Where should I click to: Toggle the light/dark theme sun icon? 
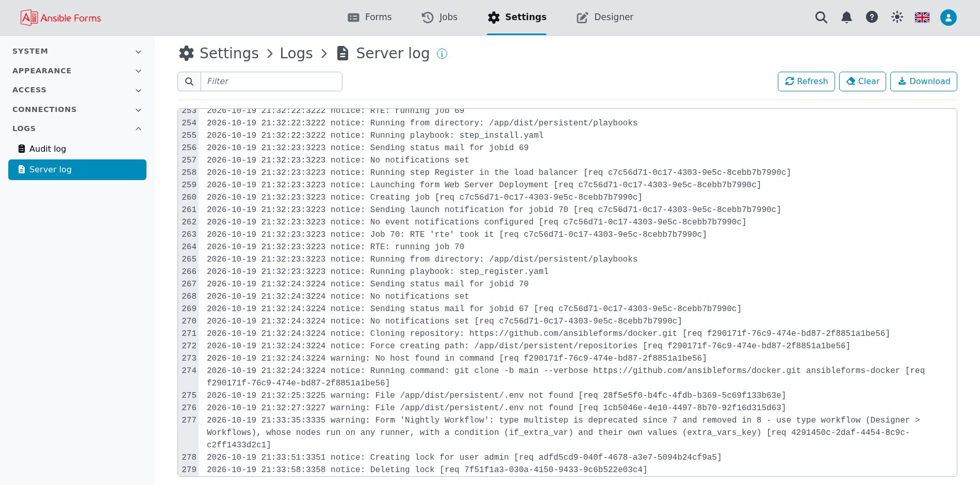897,18
